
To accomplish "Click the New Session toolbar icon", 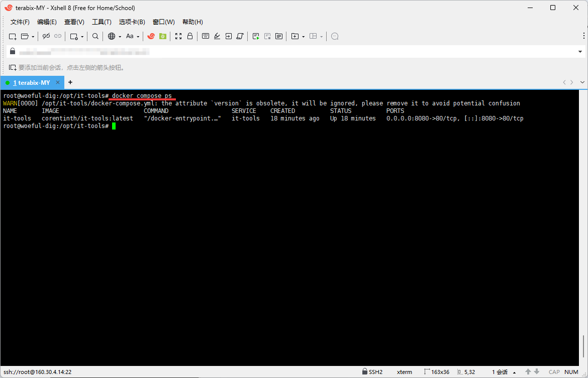I will [13, 36].
